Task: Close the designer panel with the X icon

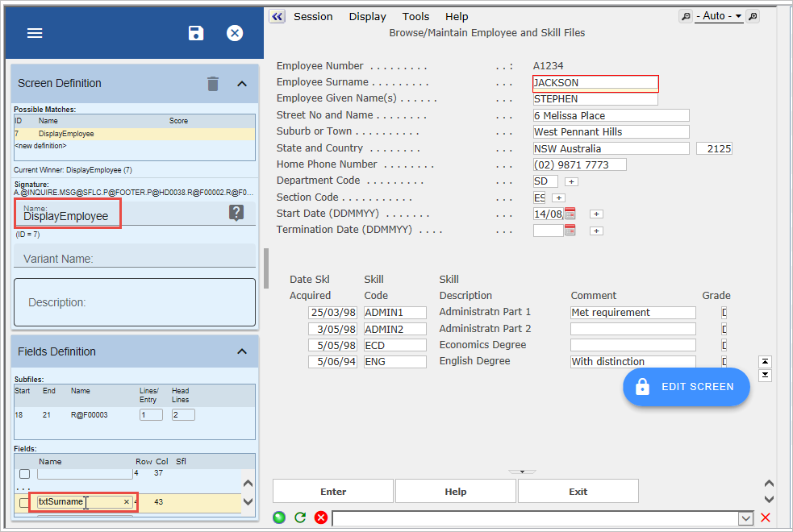Action: point(234,33)
